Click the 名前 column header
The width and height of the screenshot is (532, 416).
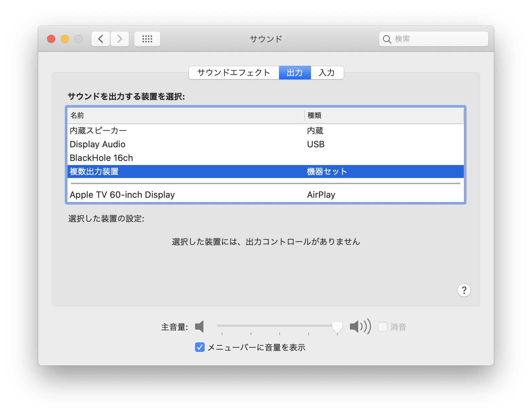pyautogui.click(x=186, y=116)
